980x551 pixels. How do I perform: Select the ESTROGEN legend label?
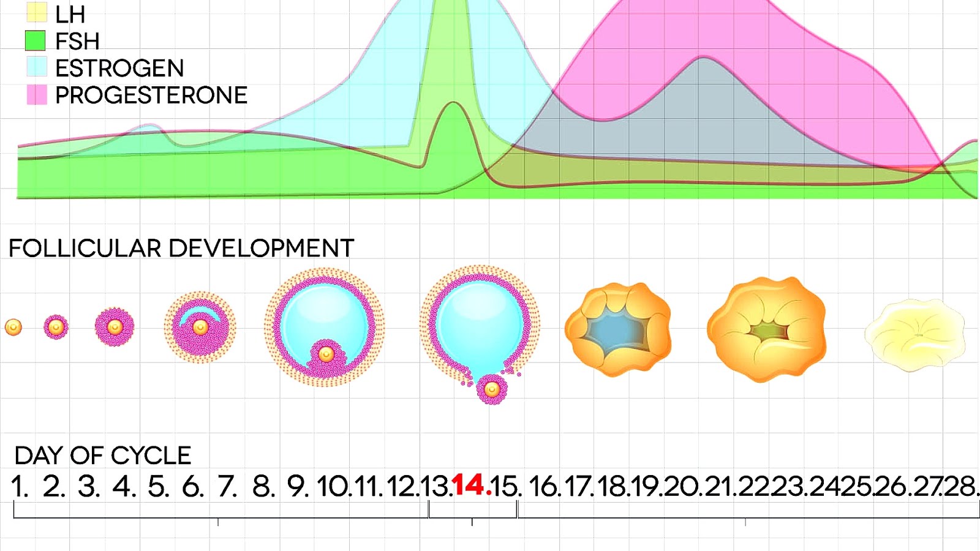pos(119,68)
